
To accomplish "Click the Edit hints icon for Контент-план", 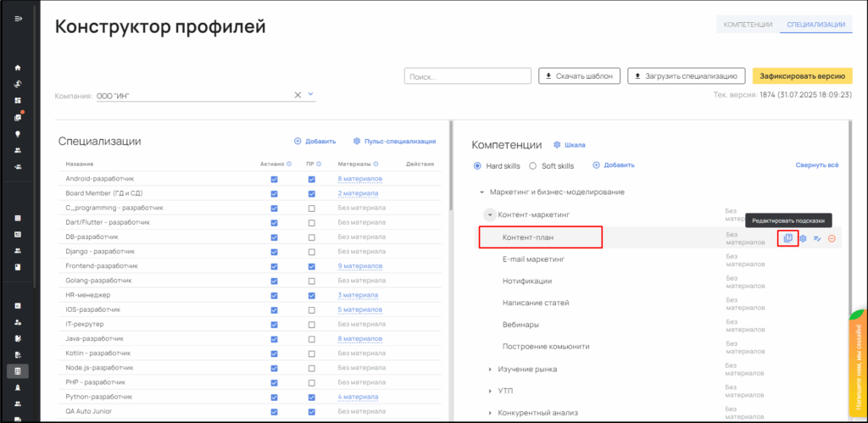I will point(787,238).
